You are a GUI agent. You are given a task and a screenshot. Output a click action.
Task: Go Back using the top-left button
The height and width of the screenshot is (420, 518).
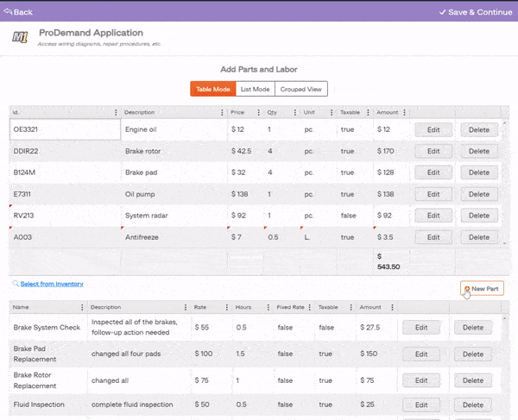click(x=19, y=12)
